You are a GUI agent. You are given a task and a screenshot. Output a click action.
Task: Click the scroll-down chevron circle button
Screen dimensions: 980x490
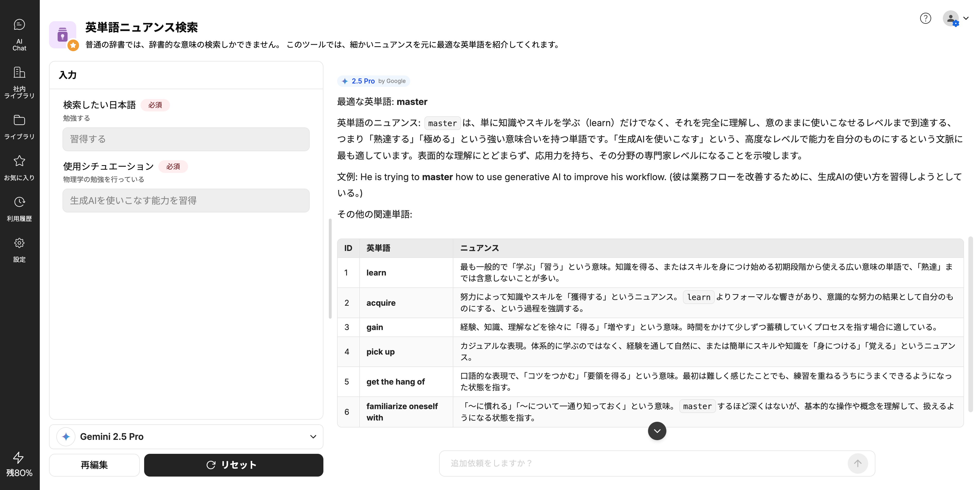[657, 431]
